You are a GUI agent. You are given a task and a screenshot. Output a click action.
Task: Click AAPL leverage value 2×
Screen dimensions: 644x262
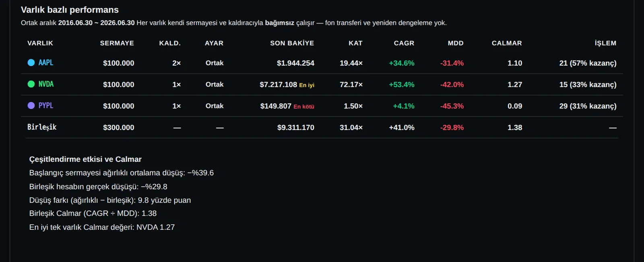pyautogui.click(x=177, y=63)
